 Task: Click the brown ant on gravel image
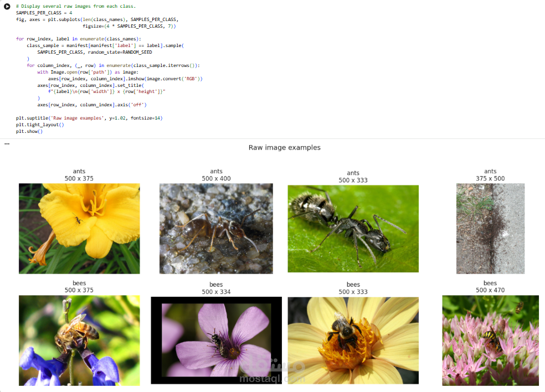[x=216, y=228]
